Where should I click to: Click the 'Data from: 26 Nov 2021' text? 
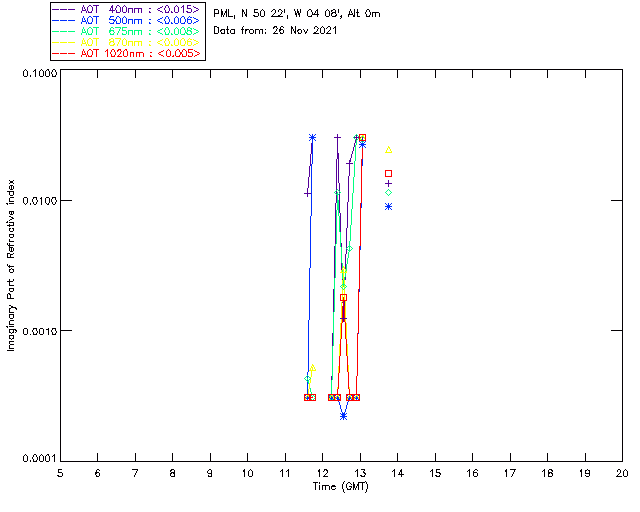tap(275, 31)
